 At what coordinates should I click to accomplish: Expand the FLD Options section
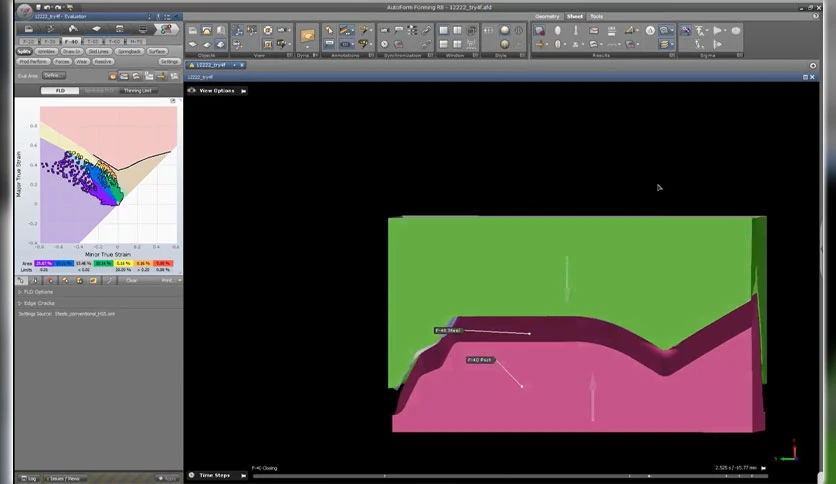tap(36, 292)
